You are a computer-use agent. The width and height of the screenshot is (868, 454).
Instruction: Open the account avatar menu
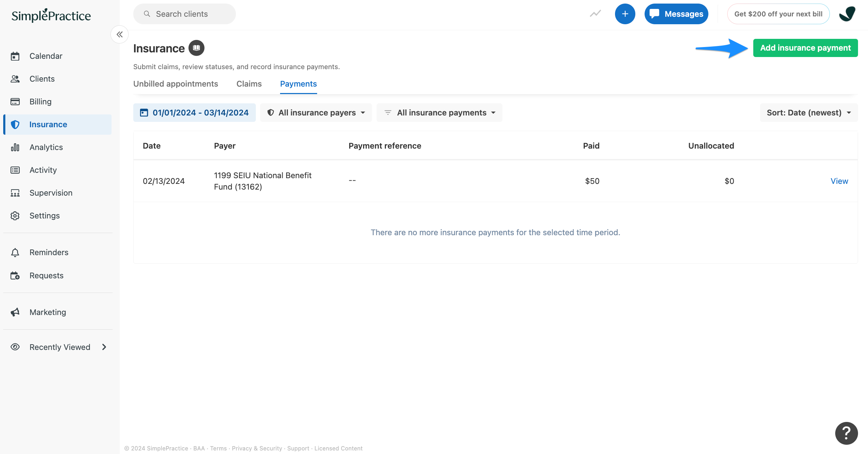coord(847,14)
